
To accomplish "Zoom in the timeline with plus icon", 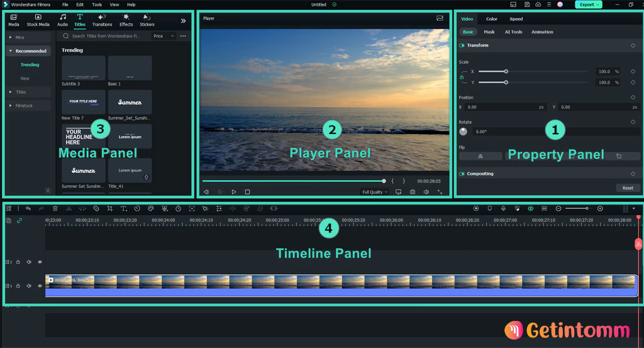I will pyautogui.click(x=600, y=209).
